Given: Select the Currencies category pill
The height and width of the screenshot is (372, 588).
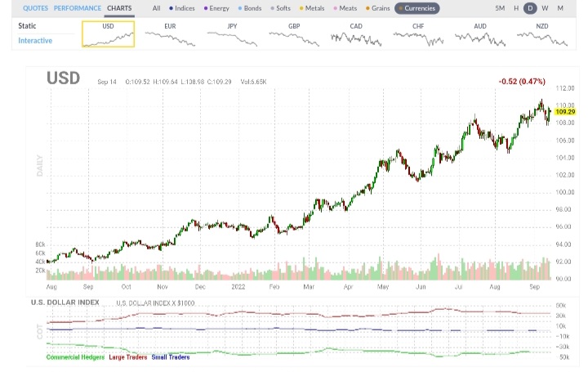Looking at the screenshot, I should point(417,8).
